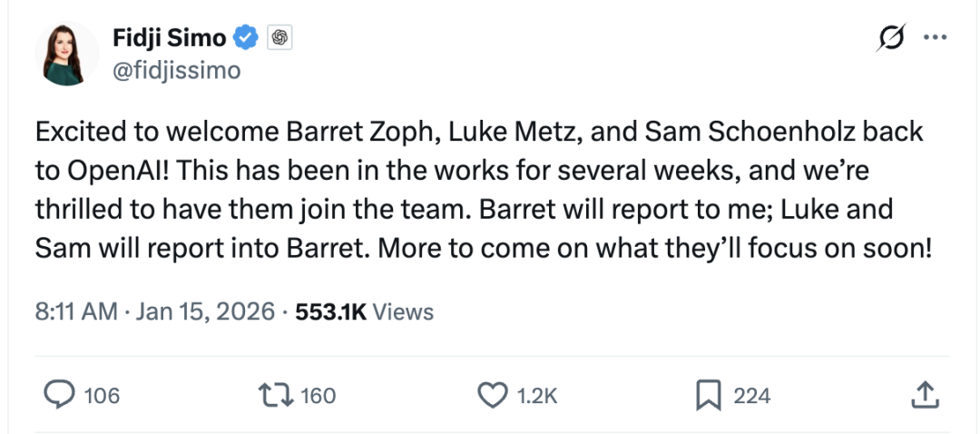Screen dimensions: 980x434
Task: Click the 8:11 AM timestamp
Action: pos(76,312)
